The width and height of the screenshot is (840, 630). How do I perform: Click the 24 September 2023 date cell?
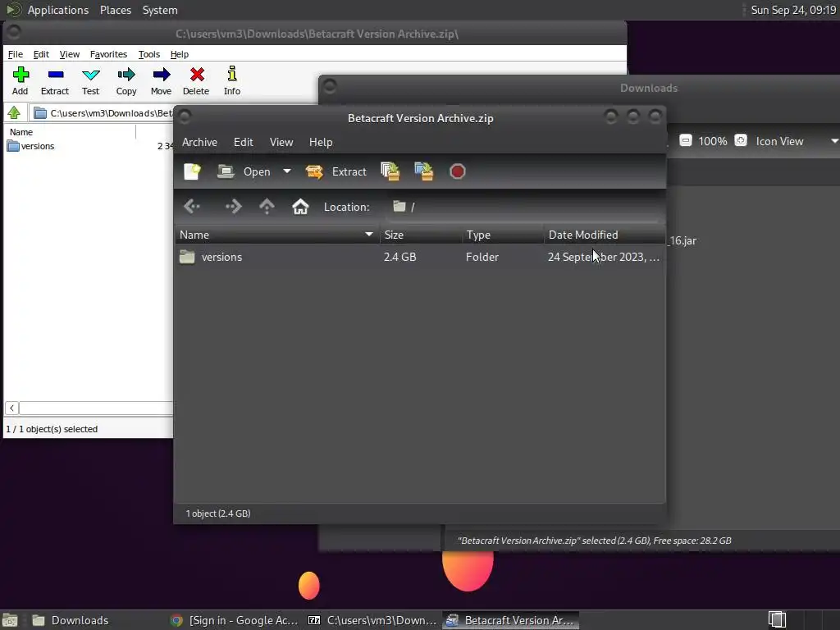click(603, 257)
